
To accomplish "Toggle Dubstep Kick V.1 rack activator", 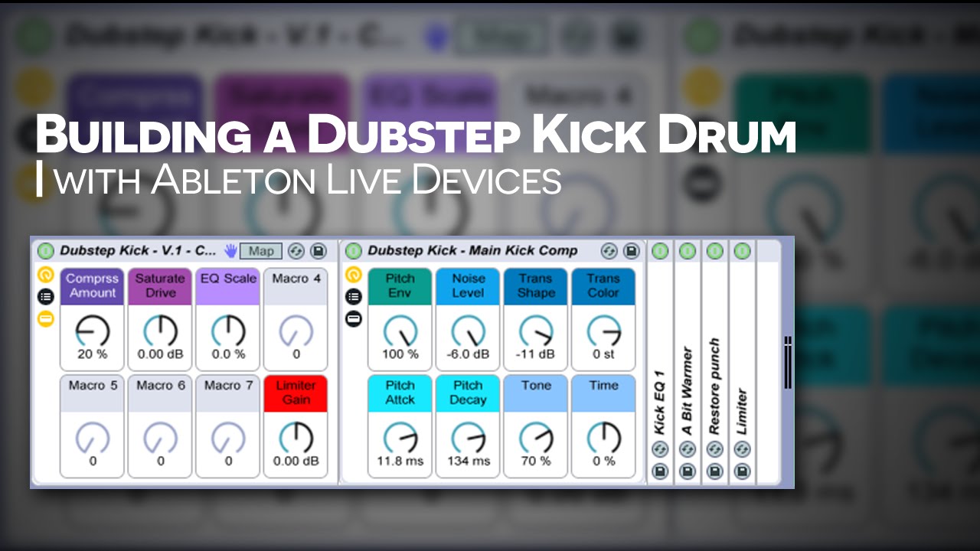I will pyautogui.click(x=45, y=250).
